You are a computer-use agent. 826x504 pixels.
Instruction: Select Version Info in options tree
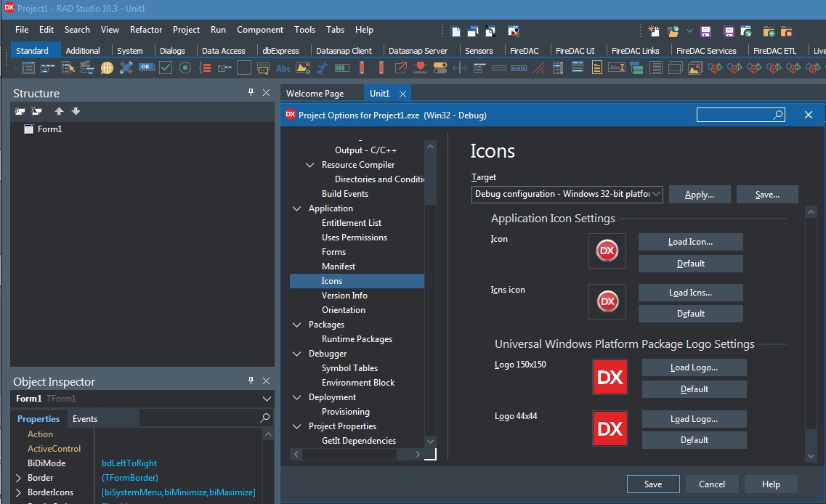[x=344, y=296]
